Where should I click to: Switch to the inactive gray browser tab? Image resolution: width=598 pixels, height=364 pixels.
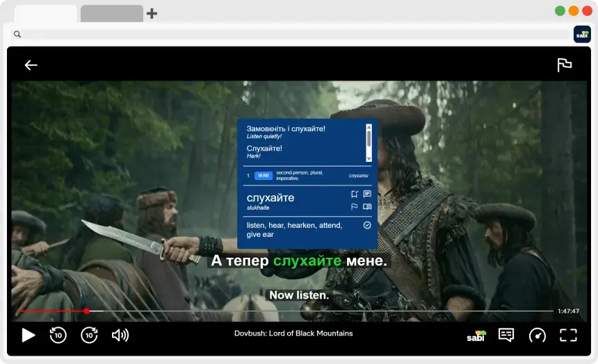point(112,13)
